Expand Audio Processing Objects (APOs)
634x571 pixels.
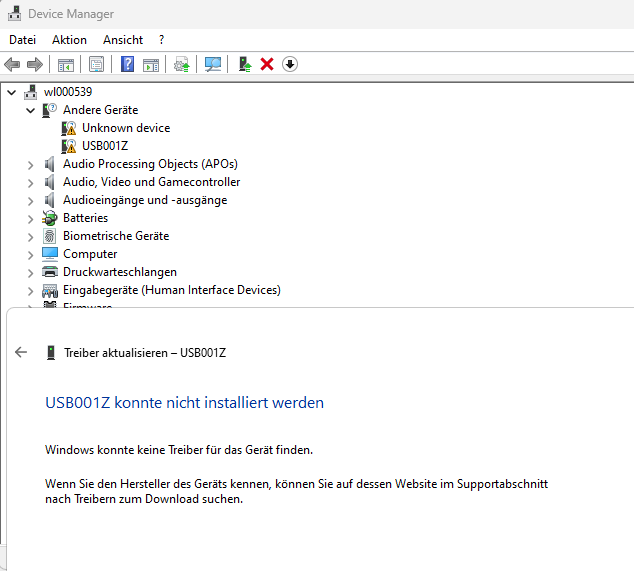tap(31, 165)
